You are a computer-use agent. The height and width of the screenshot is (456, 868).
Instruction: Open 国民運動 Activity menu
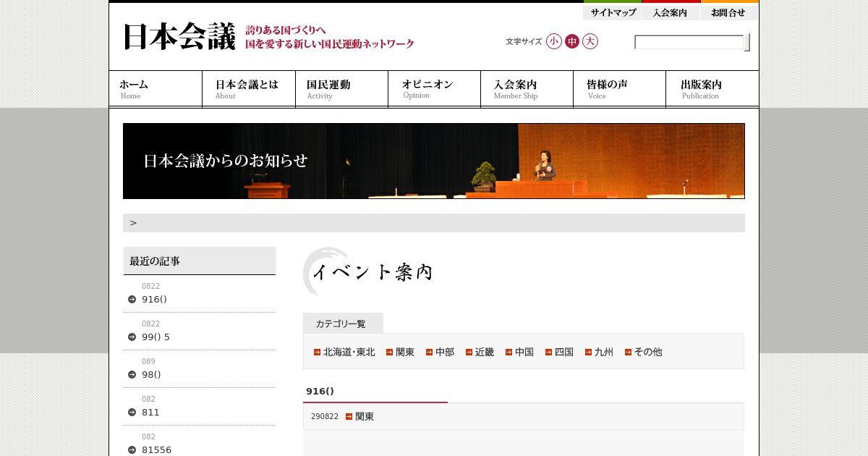tap(341, 89)
